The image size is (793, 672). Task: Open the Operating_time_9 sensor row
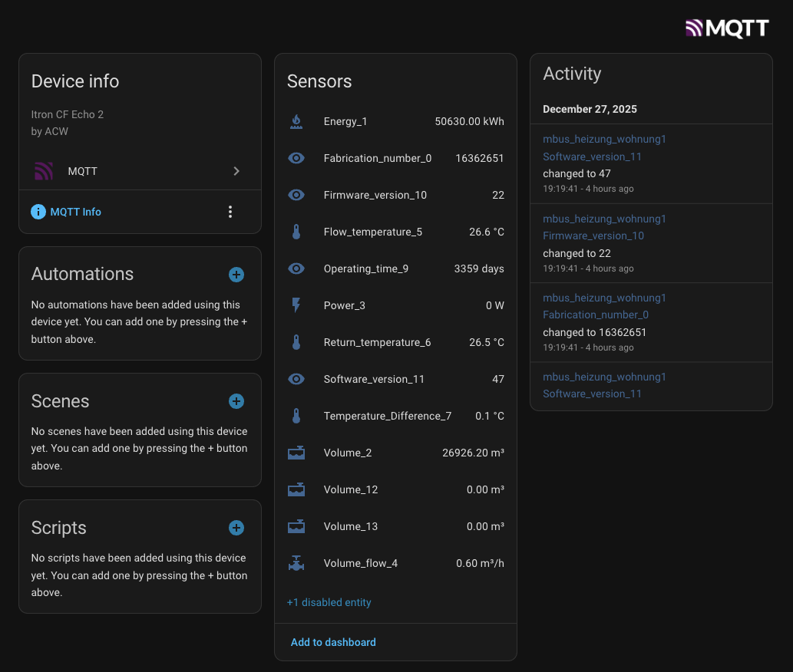click(395, 268)
